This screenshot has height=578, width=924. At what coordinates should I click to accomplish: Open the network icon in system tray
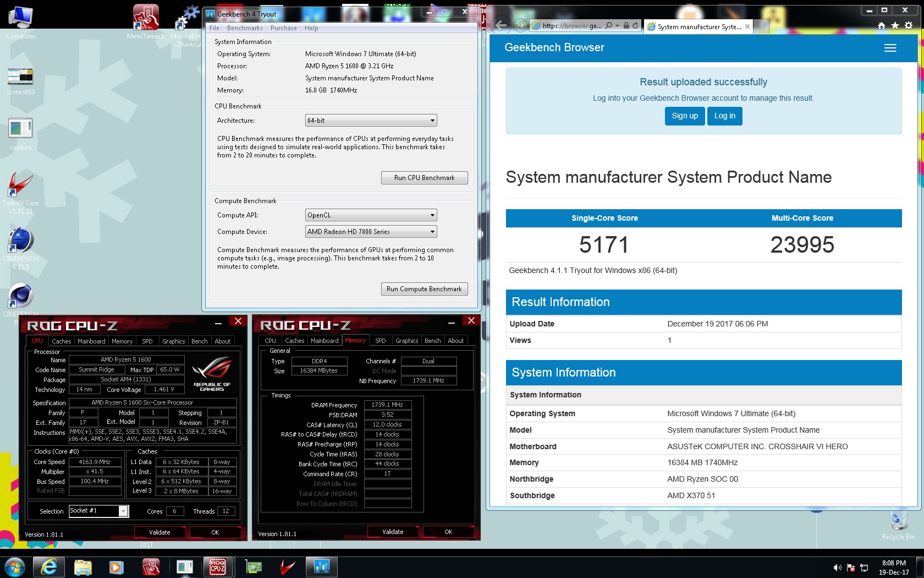864,568
